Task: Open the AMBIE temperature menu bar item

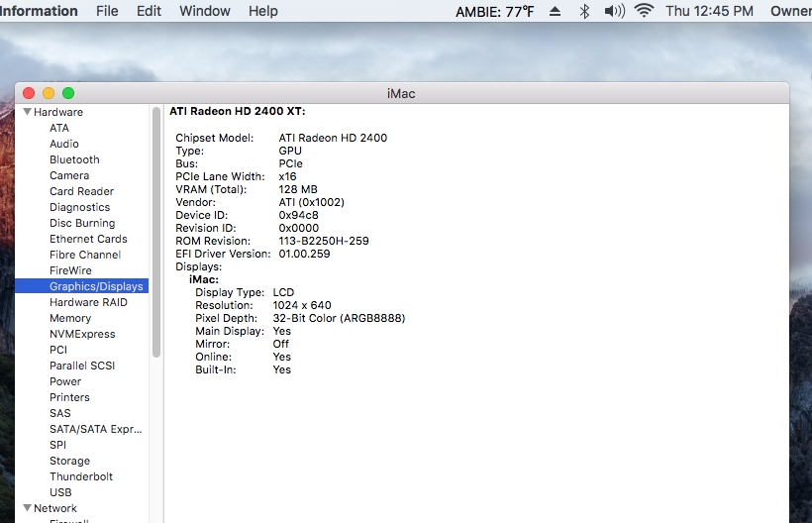Action: [x=492, y=11]
